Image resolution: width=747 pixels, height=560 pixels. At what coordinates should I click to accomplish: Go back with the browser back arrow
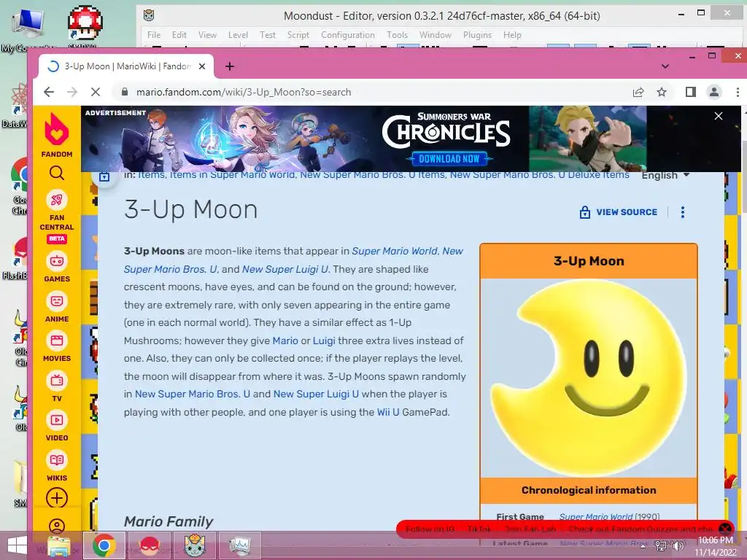[49, 92]
